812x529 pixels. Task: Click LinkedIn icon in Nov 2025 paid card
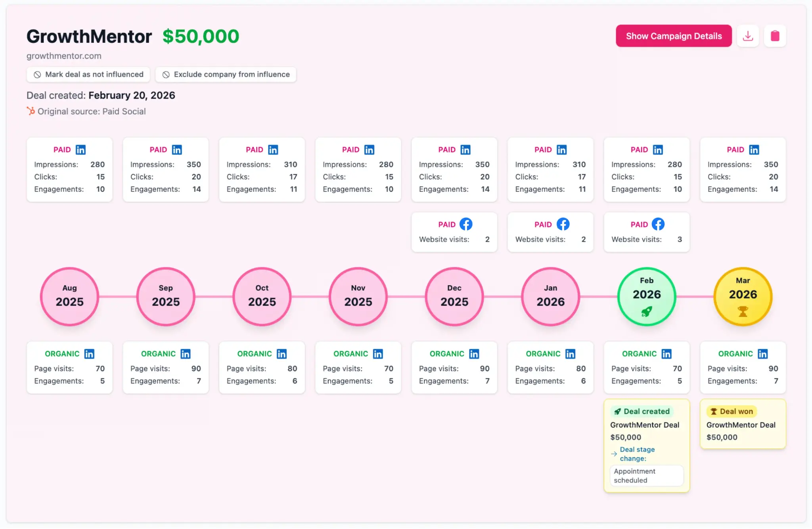369,149
